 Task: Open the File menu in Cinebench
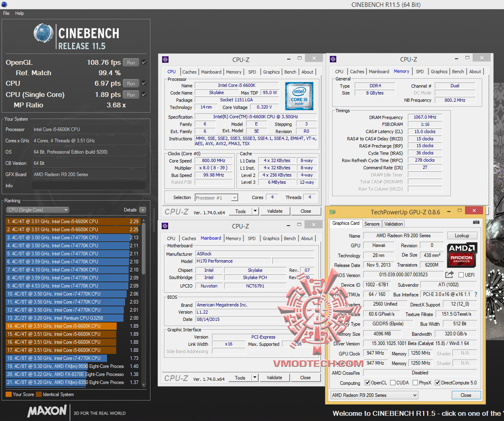pyautogui.click(x=6, y=13)
